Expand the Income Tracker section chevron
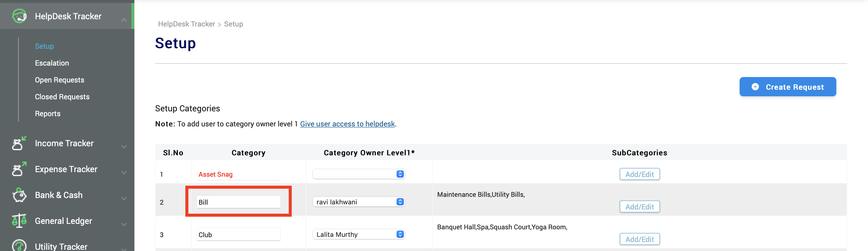This screenshot has height=251, width=868. [x=124, y=147]
